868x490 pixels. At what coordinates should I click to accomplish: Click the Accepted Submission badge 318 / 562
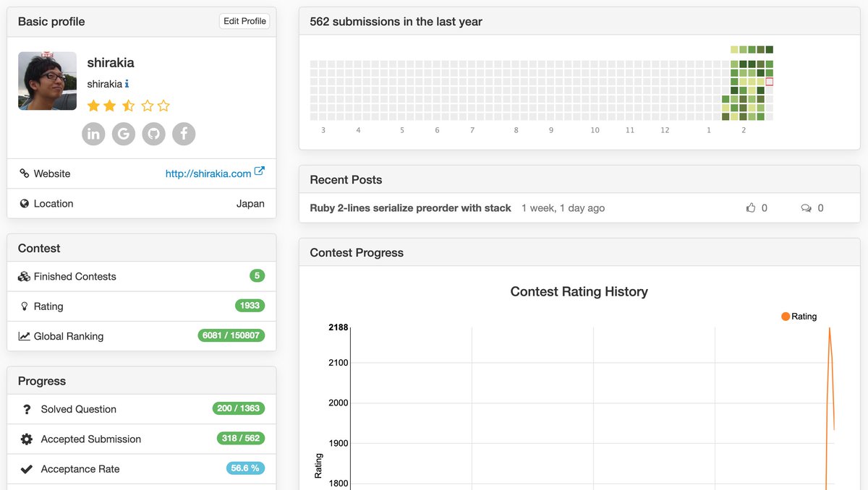(x=241, y=438)
